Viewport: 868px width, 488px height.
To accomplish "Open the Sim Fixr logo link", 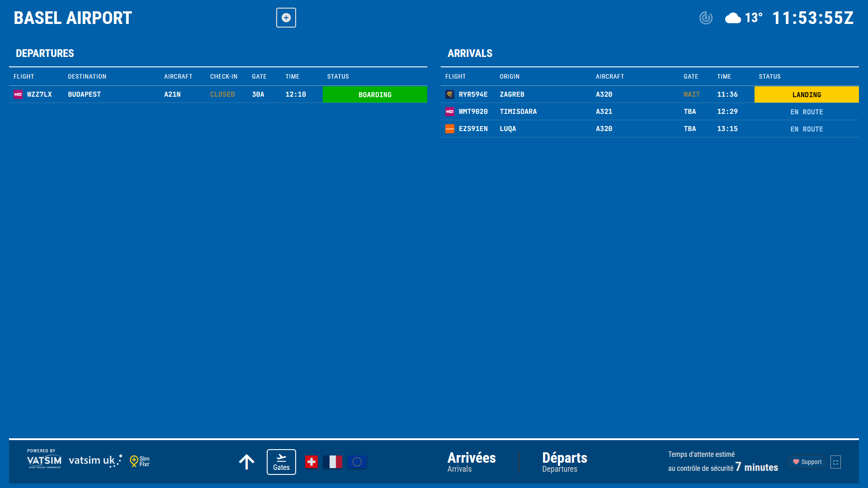I will (x=140, y=461).
